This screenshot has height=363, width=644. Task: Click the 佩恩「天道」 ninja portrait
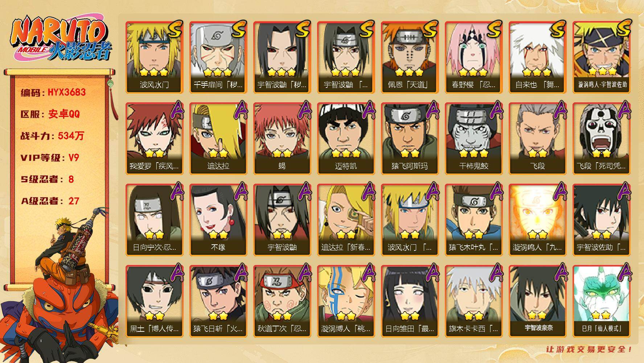coord(410,57)
